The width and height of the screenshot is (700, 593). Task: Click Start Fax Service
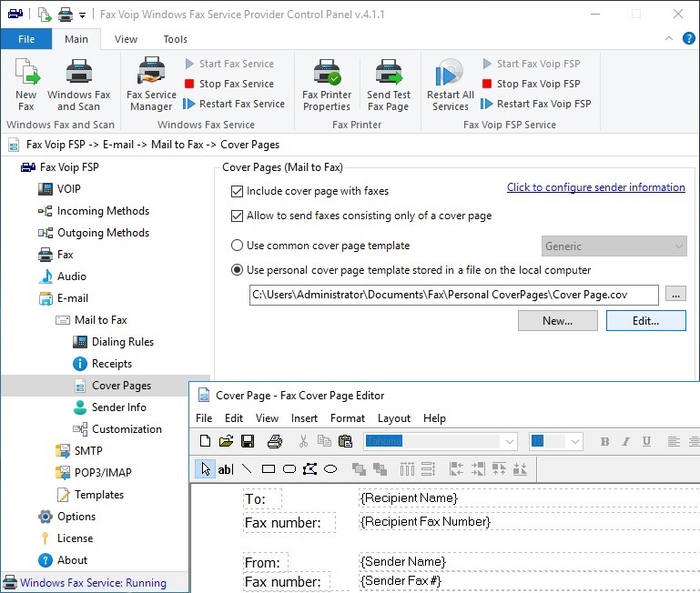[x=229, y=64]
